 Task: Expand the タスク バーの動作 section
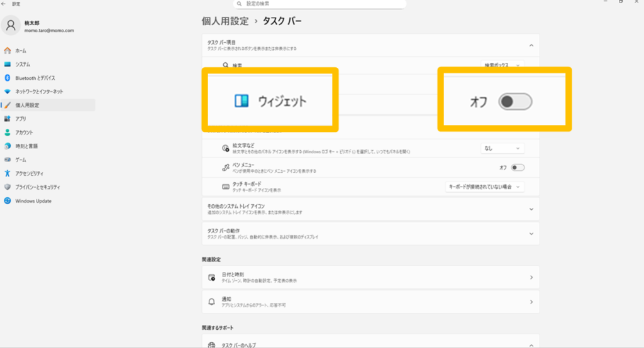pyautogui.click(x=531, y=234)
